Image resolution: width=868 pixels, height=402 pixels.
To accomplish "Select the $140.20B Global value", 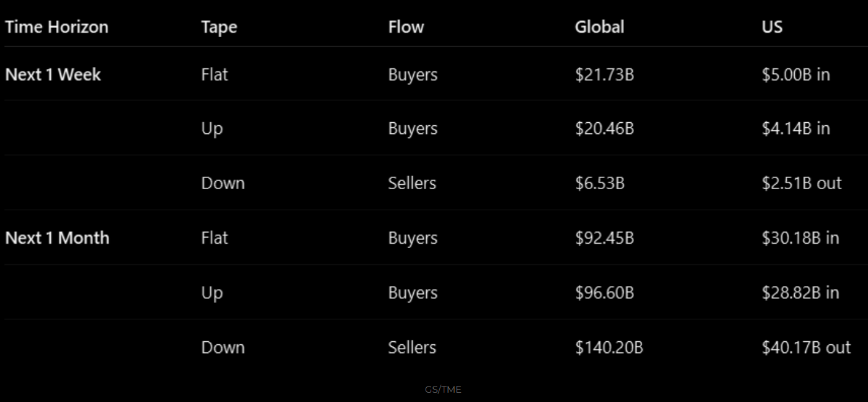I will tap(609, 347).
